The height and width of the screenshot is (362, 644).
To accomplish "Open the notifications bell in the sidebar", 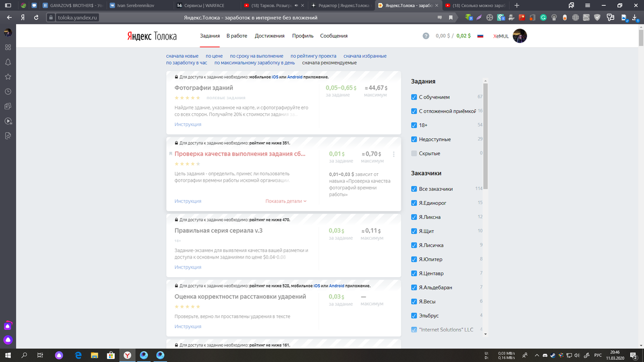I will [x=8, y=62].
